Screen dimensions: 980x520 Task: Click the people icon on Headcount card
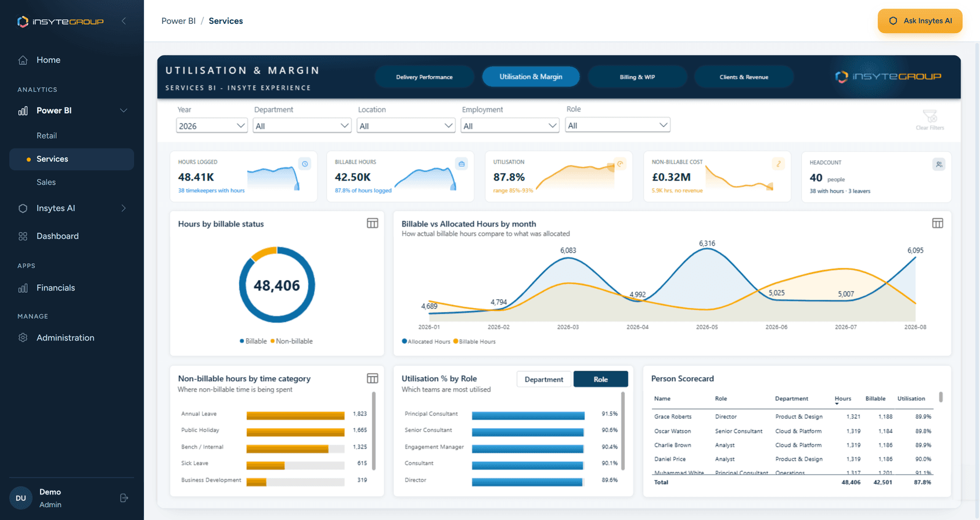coord(939,164)
